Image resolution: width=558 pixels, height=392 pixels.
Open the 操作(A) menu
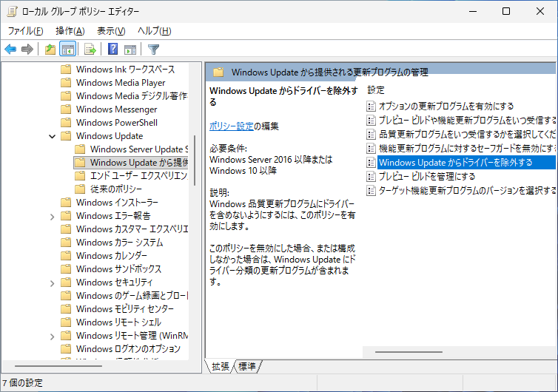point(70,31)
